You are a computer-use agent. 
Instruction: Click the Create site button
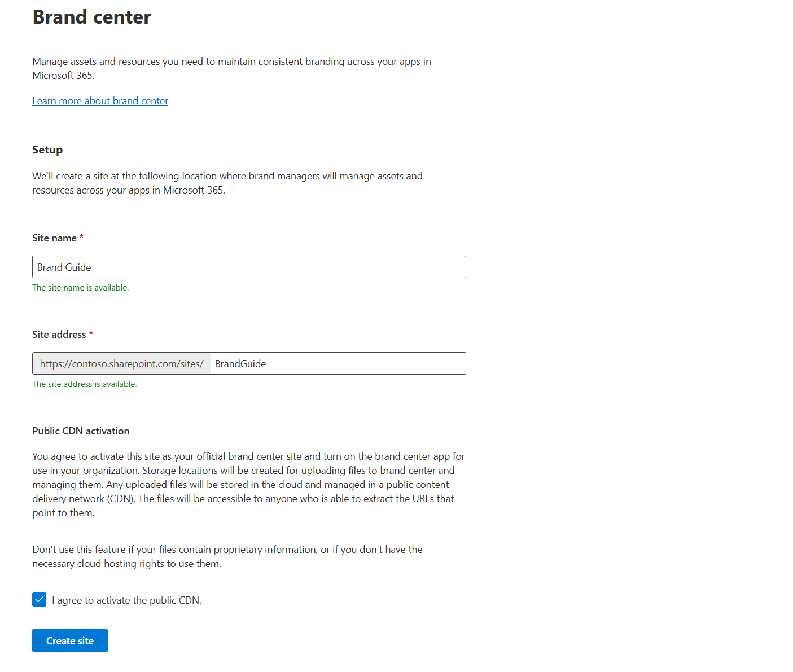[70, 640]
